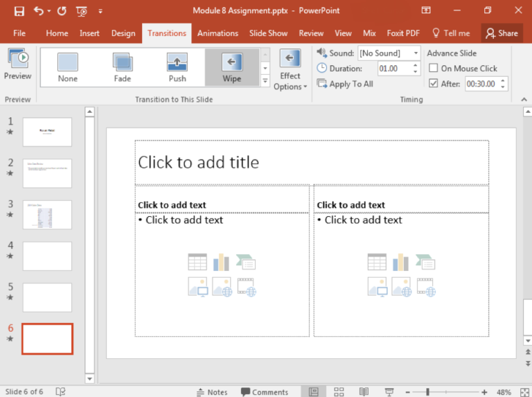
Task: Uncheck the After advance slide checkbox
Action: (x=434, y=84)
